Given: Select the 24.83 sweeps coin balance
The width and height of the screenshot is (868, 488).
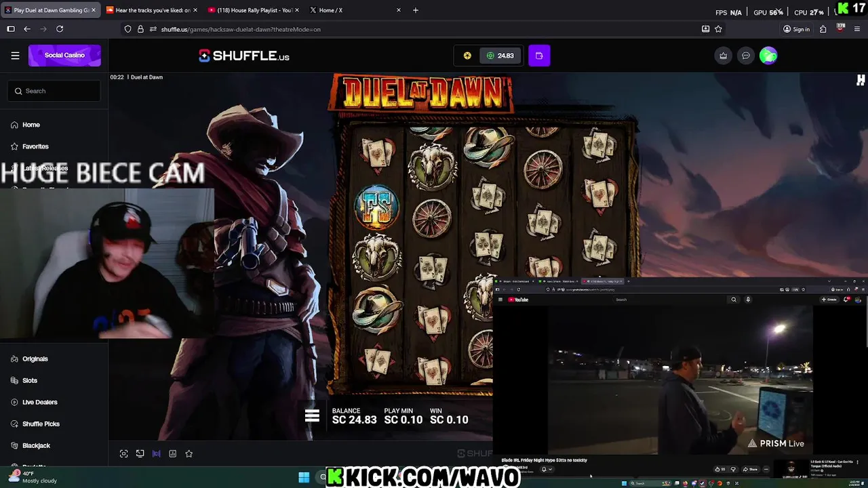Looking at the screenshot, I should 500,56.
